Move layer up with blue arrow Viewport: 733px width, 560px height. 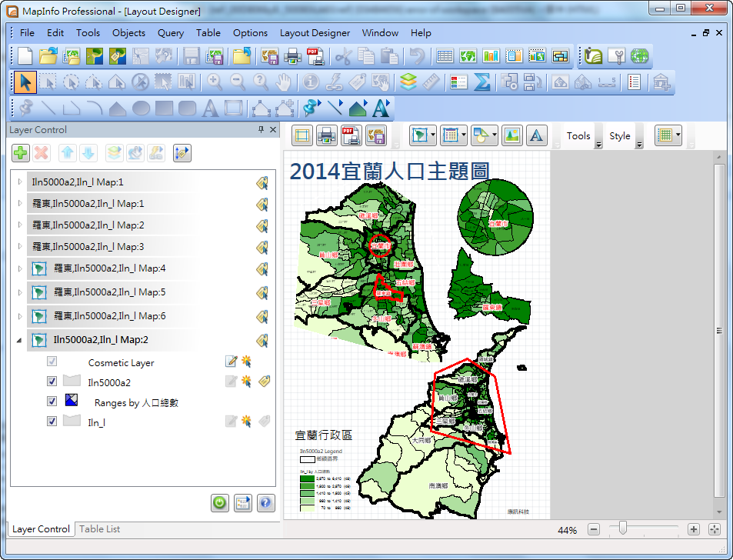68,153
